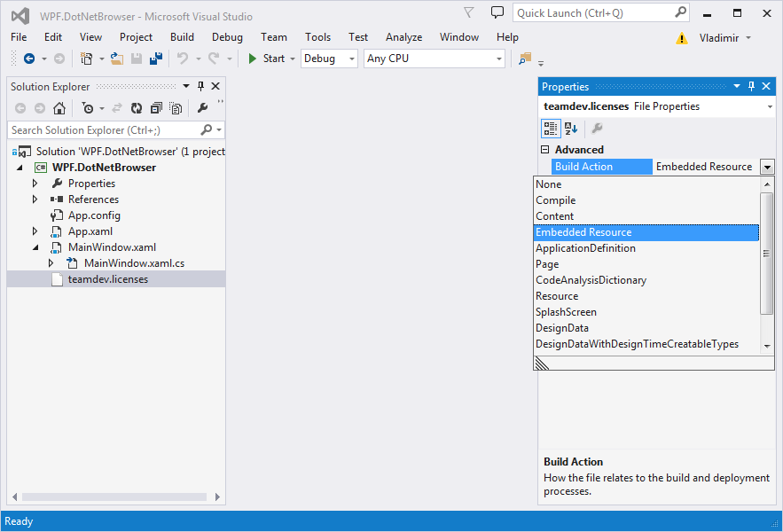Viewport: 783px width, 532px height.
Task: Open the File menu
Action: click(19, 37)
